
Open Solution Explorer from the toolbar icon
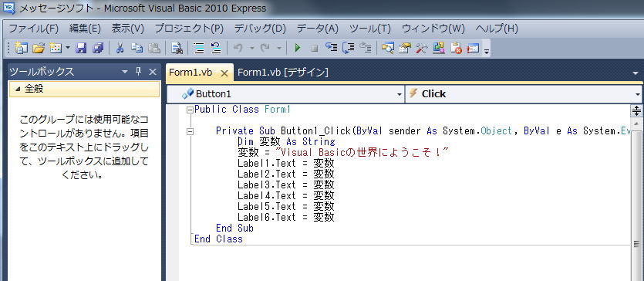click(388, 49)
